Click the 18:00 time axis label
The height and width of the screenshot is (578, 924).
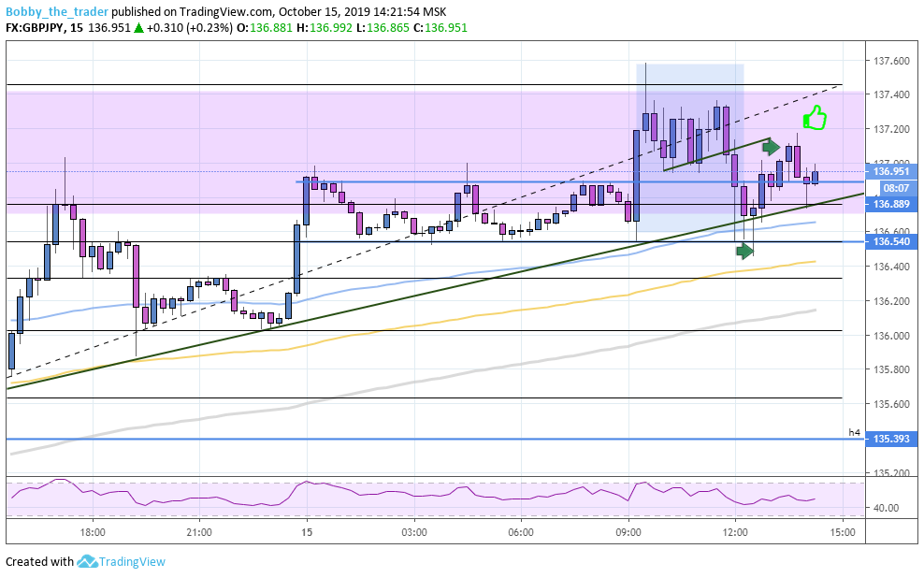[93, 532]
